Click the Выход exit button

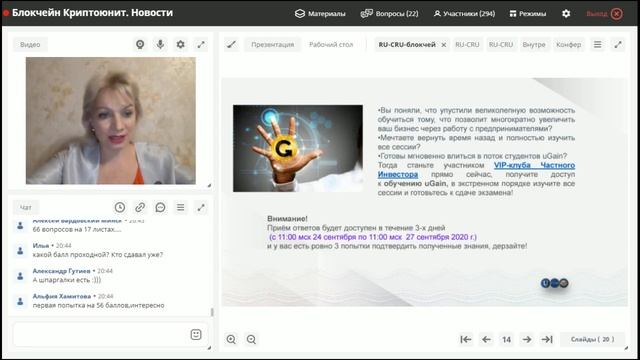coord(604,13)
